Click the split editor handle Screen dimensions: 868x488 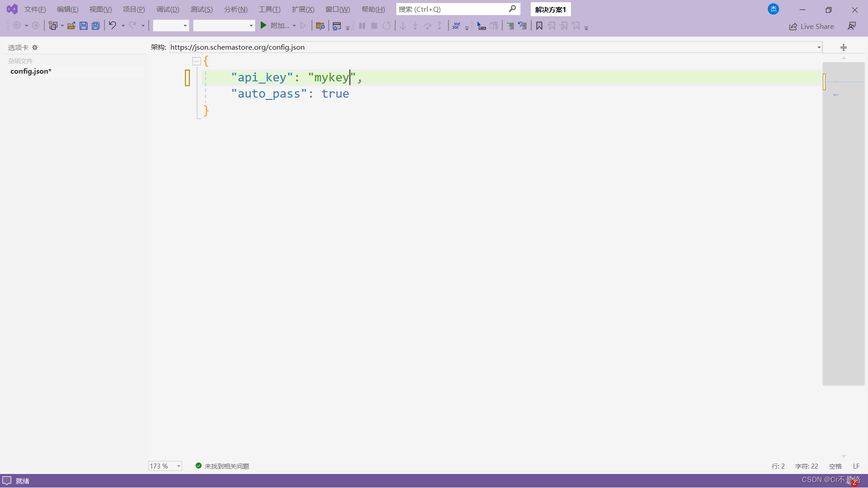point(844,47)
